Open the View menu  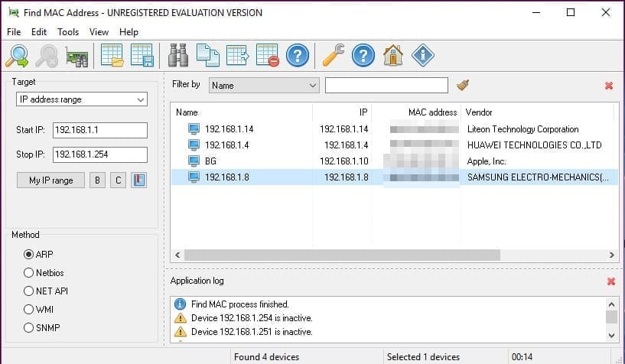99,32
